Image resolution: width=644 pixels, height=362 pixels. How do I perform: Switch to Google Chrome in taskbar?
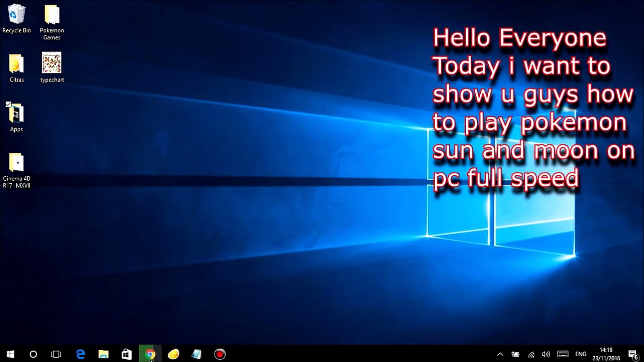click(150, 354)
